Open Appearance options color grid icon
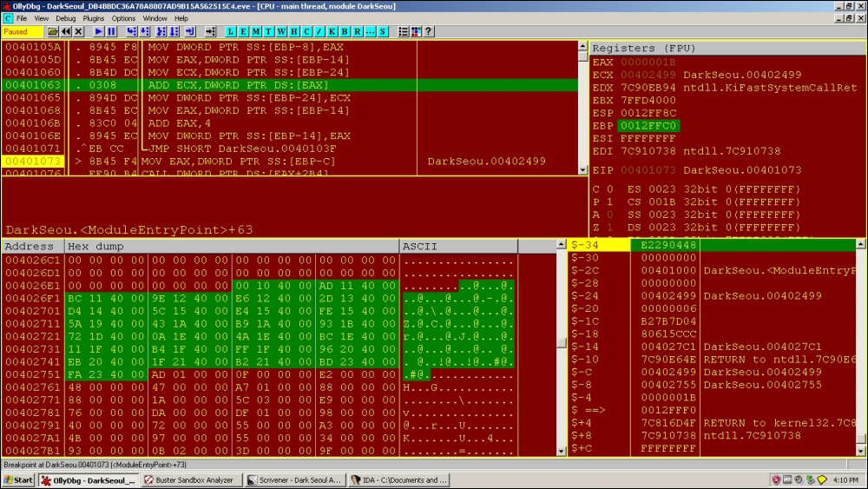 click(x=417, y=31)
